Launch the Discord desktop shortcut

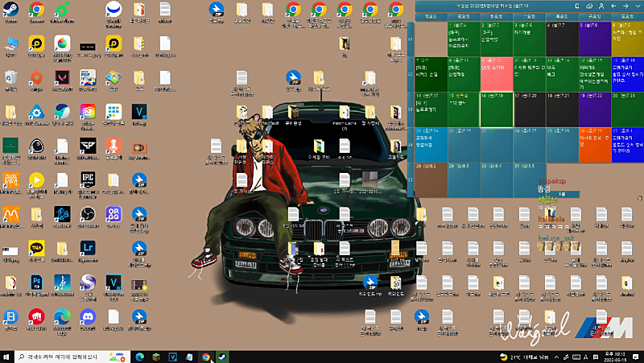[88, 316]
